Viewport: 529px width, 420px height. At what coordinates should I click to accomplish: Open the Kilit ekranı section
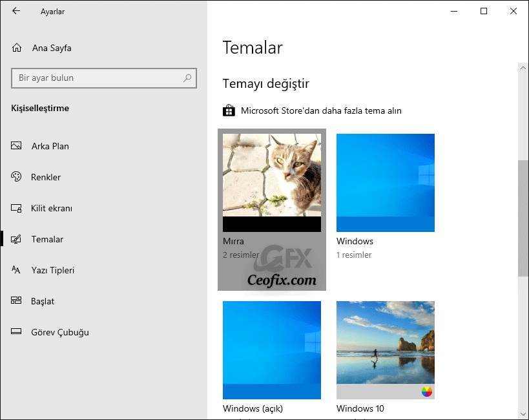52,208
